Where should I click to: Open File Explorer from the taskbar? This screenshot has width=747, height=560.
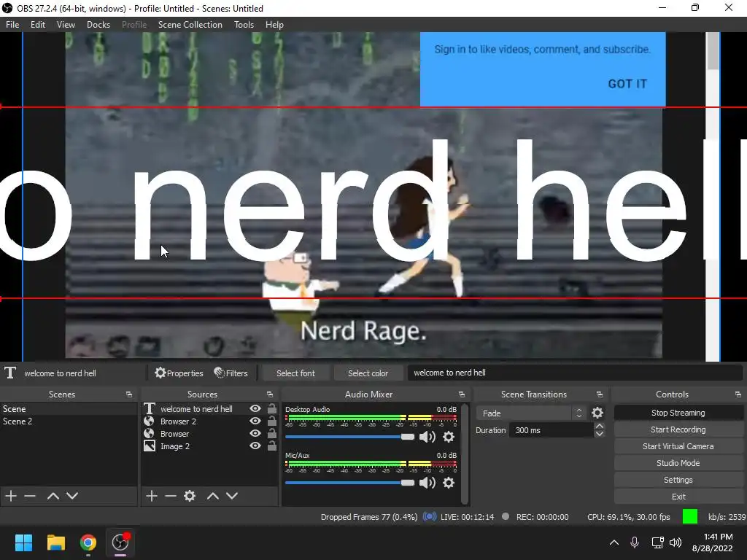click(56, 542)
